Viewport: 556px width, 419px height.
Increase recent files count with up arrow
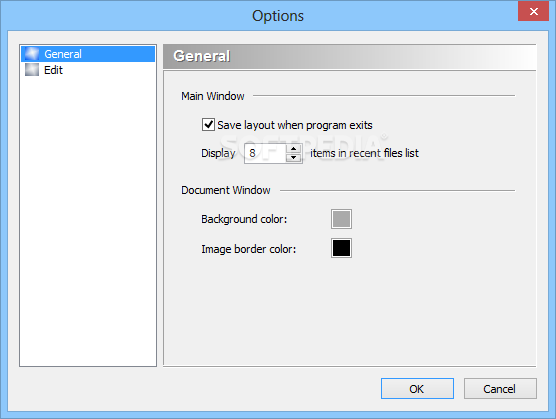coord(293,149)
